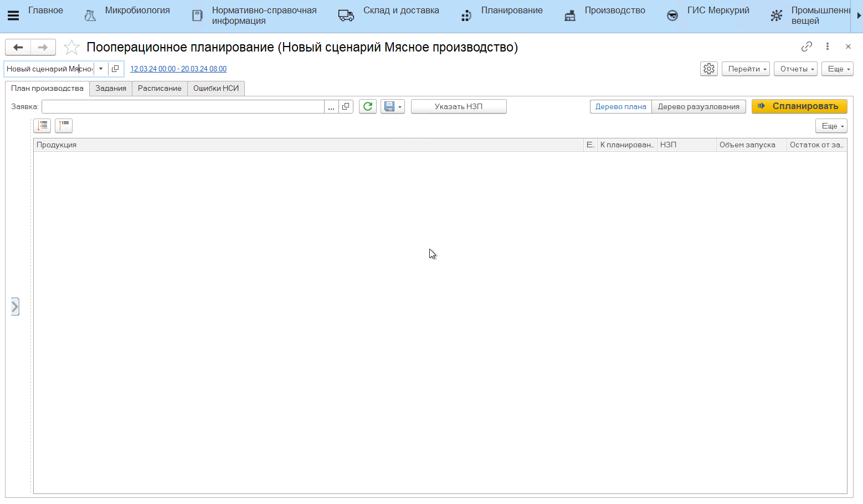This screenshot has height=504, width=863.
Task: Click into the Заявка input field
Action: click(x=183, y=106)
